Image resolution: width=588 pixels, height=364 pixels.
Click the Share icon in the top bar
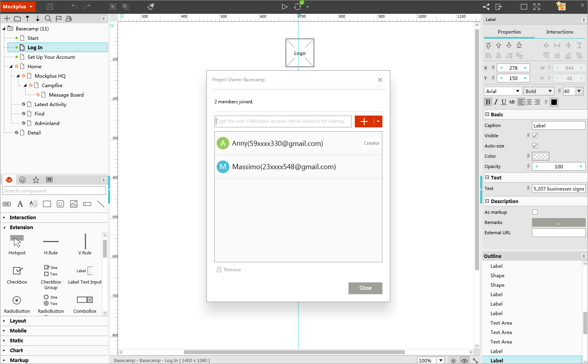(486, 7)
